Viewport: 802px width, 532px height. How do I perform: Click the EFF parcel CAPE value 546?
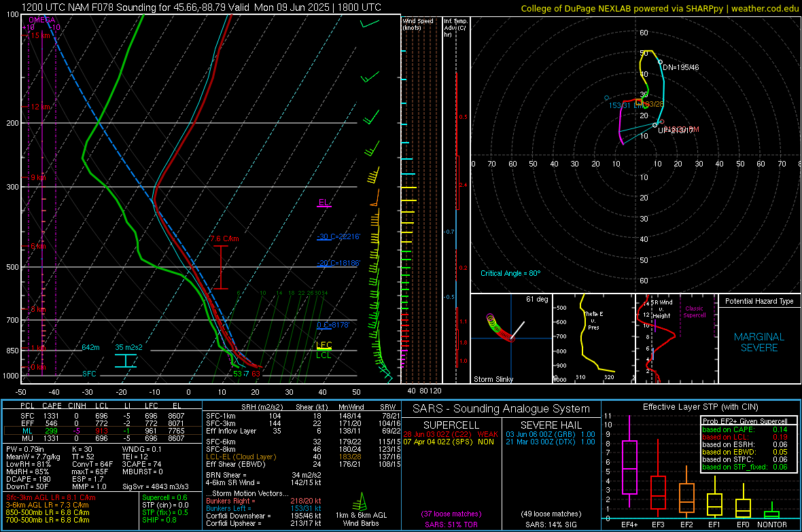51,423
